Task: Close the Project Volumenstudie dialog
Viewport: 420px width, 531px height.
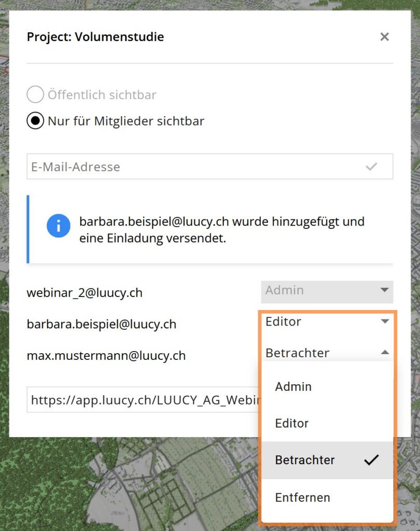Action: tap(384, 37)
